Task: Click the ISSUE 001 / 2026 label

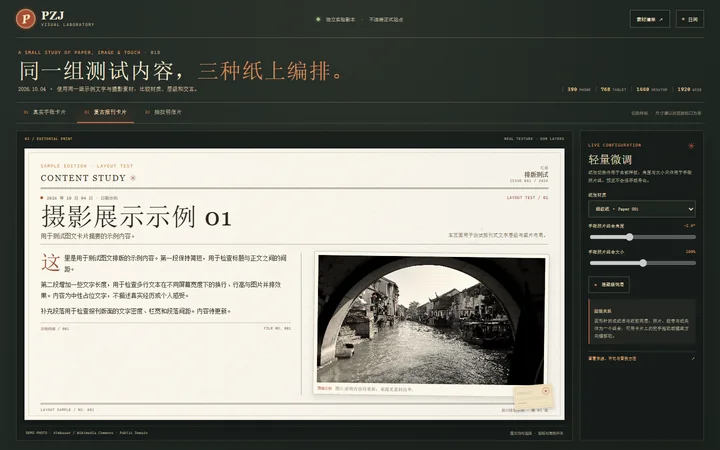Action: coord(529,181)
